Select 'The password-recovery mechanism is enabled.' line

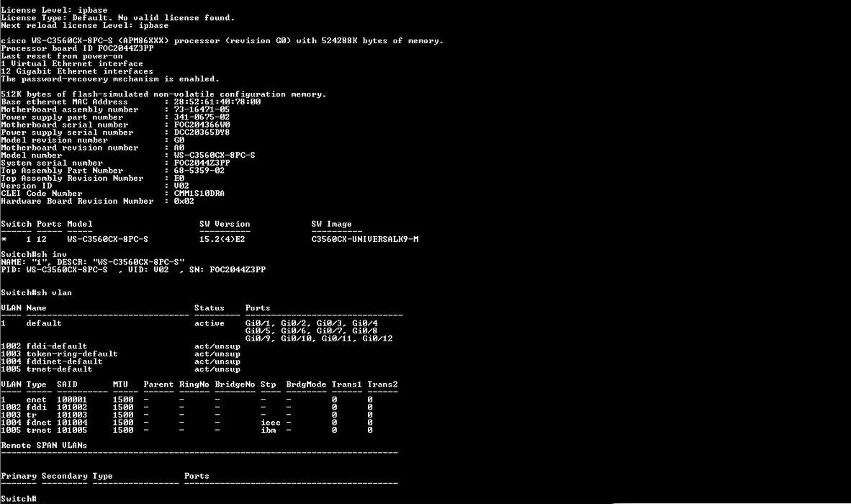110,78
